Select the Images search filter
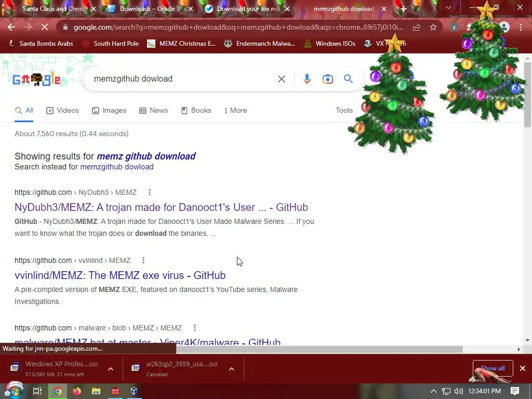This screenshot has width=532, height=399. click(x=109, y=110)
